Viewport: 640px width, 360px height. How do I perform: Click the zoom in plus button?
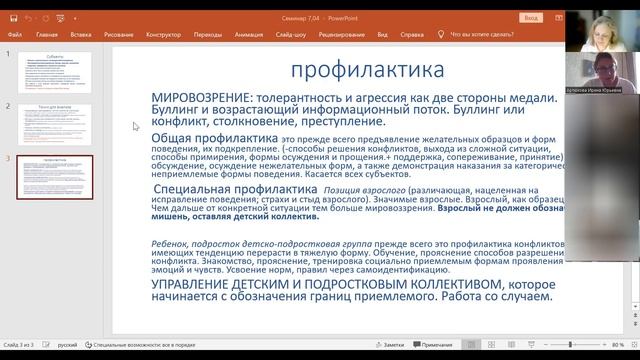point(604,345)
